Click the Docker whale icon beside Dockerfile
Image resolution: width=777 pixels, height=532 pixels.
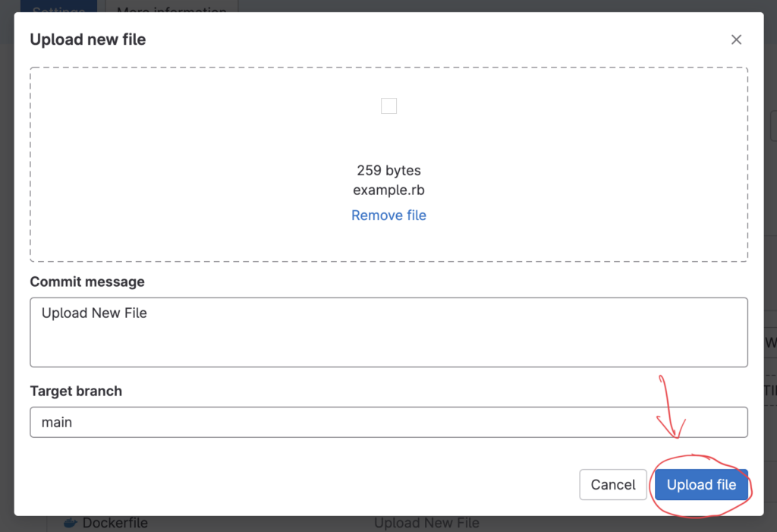pos(70,523)
